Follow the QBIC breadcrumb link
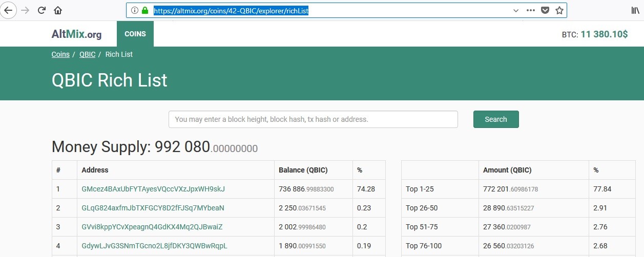This screenshot has width=644, height=257. [x=88, y=54]
